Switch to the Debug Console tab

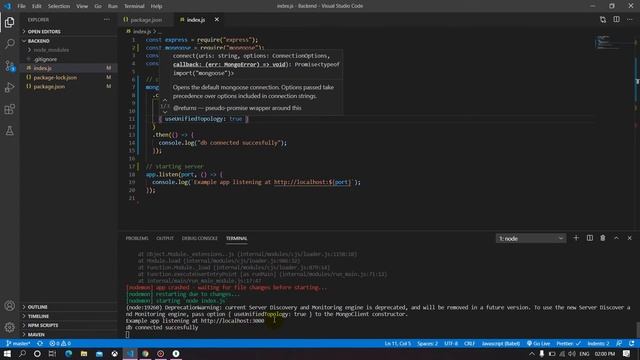[200, 238]
